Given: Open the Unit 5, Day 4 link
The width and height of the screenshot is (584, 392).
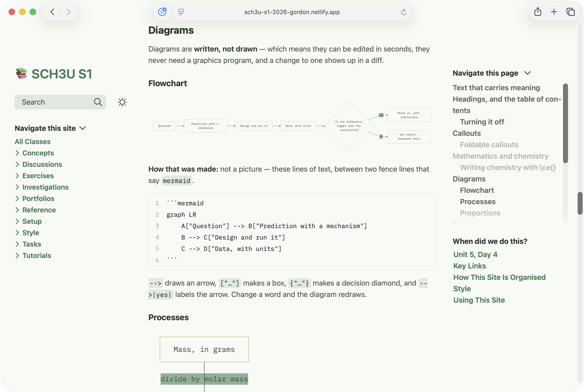Looking at the screenshot, I should click(475, 254).
